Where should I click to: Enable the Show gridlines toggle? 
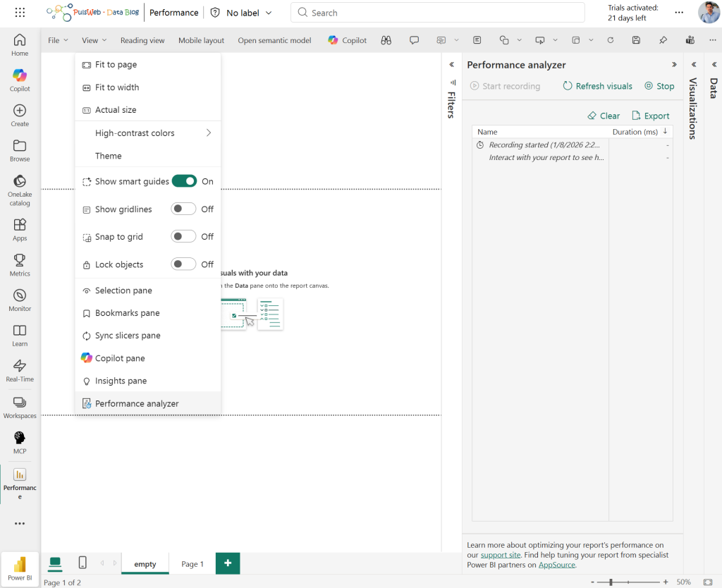click(184, 209)
